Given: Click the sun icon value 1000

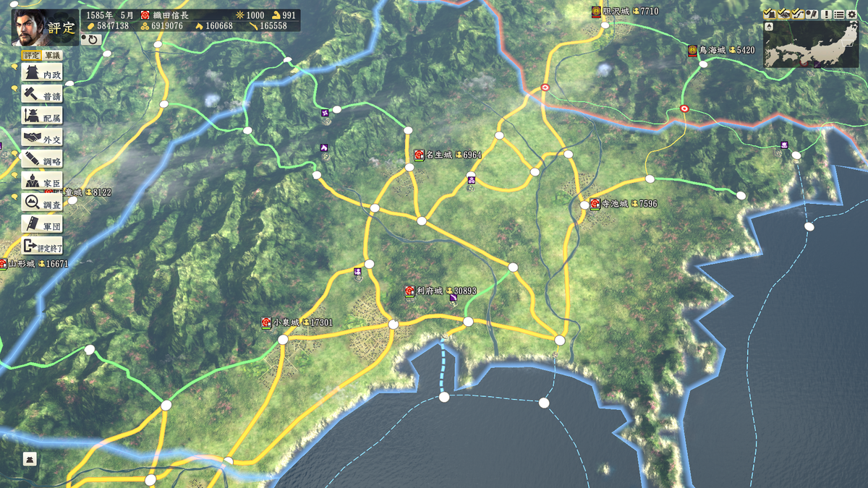Looking at the screenshot, I should 255,14.
